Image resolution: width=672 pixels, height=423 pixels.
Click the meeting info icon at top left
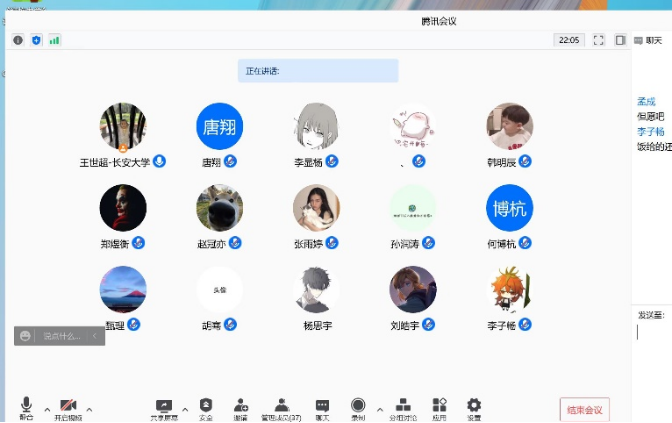pos(18,40)
